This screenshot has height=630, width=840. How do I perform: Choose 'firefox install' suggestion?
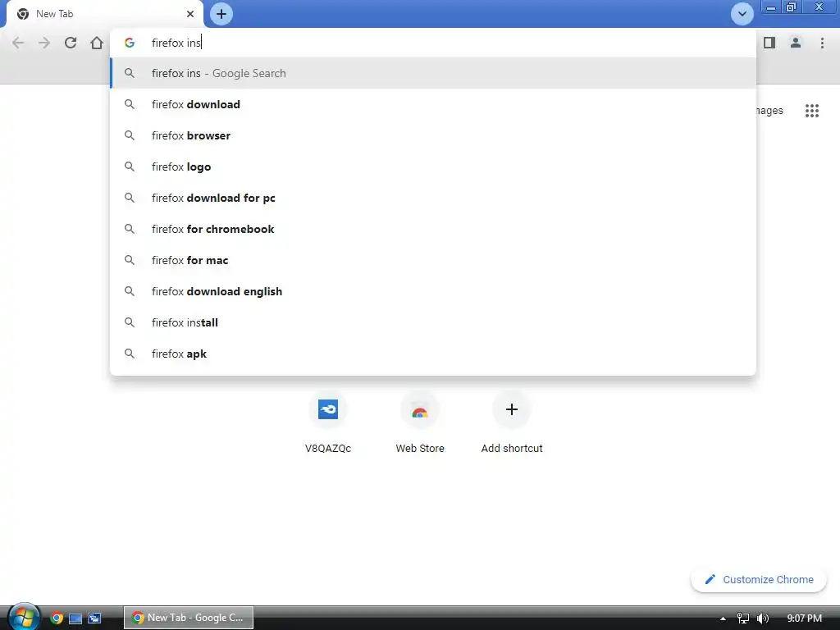click(x=433, y=322)
